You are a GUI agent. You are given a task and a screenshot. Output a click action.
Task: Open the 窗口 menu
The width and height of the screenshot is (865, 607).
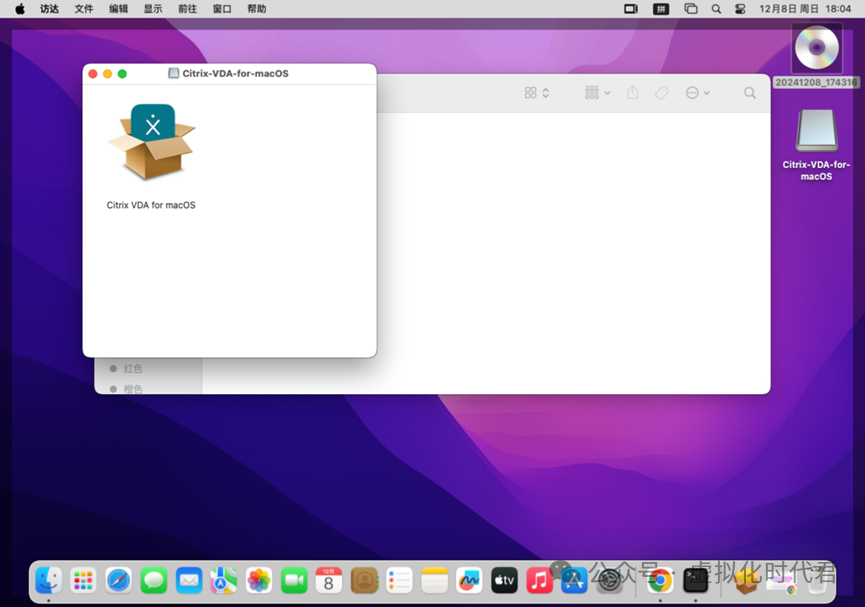(x=222, y=9)
